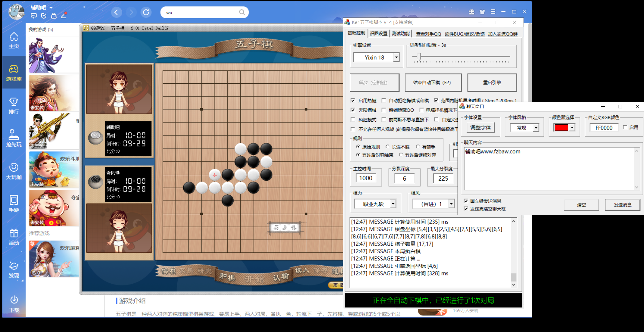Enable the 疯狂模式 checkbox

pos(353,120)
